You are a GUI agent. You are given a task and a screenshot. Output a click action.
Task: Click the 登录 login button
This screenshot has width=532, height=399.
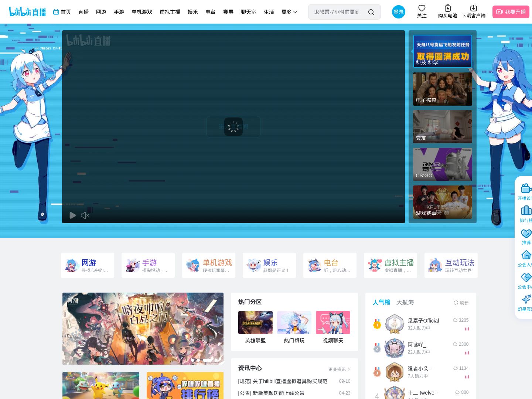tap(399, 12)
